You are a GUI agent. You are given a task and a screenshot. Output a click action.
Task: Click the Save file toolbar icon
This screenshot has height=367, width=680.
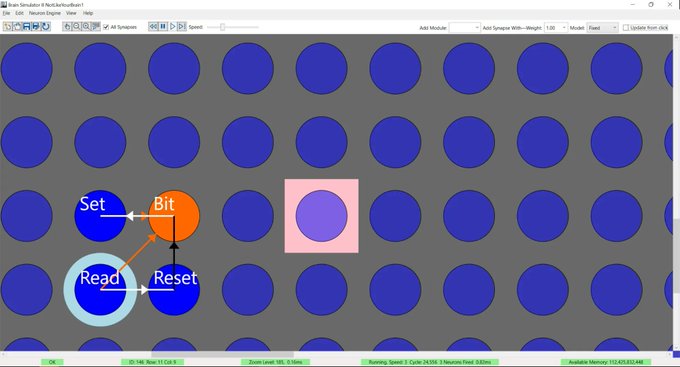(x=26, y=26)
